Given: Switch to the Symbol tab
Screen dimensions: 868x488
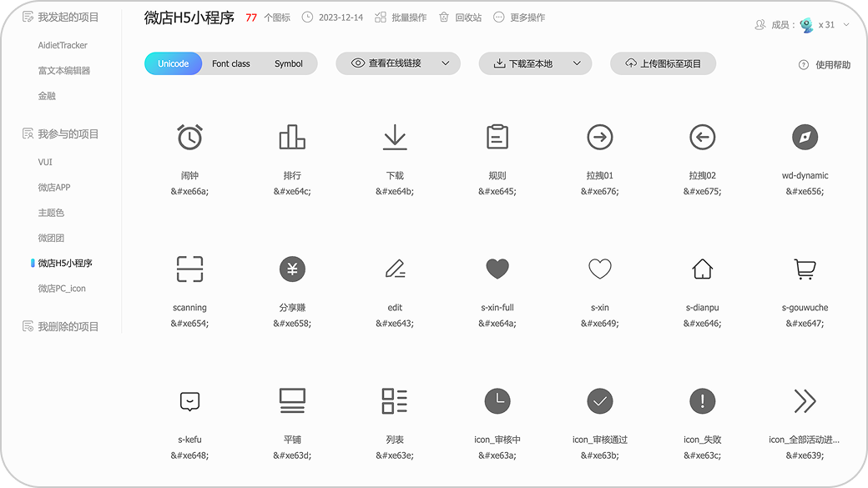Looking at the screenshot, I should click(289, 63).
